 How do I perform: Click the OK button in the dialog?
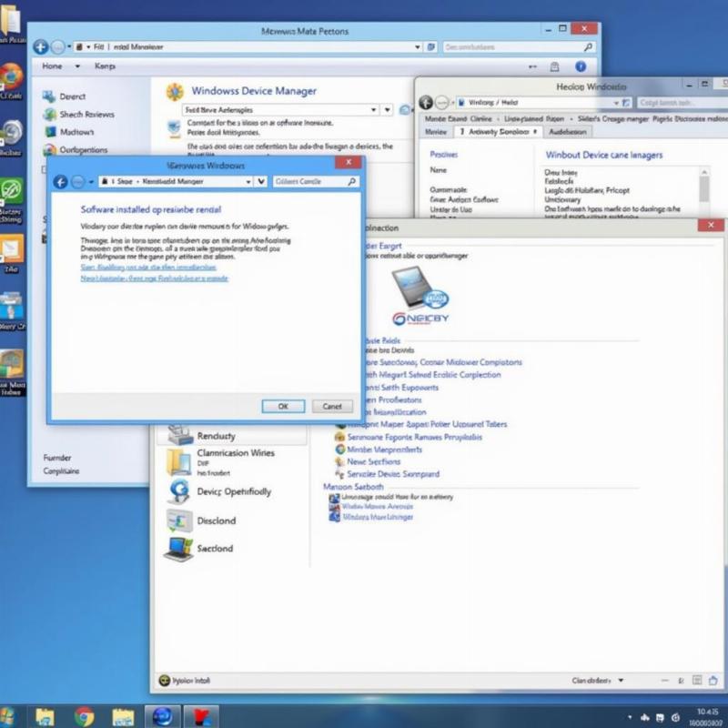tap(283, 406)
